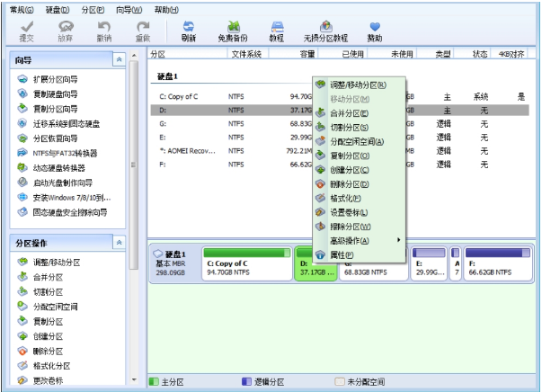The image size is (542, 392).
Task: Click the left panel scrollbar down arrow
Action: tap(134, 380)
